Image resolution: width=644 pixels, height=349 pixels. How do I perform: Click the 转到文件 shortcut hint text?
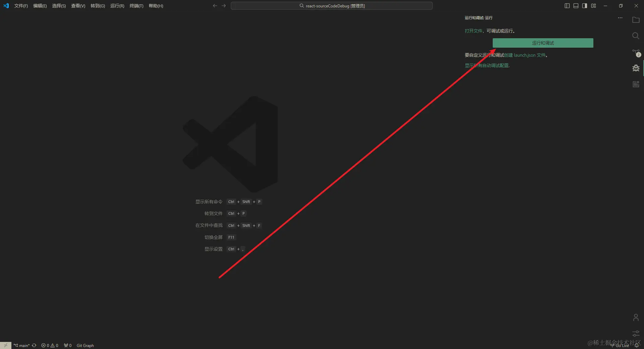[214, 213]
